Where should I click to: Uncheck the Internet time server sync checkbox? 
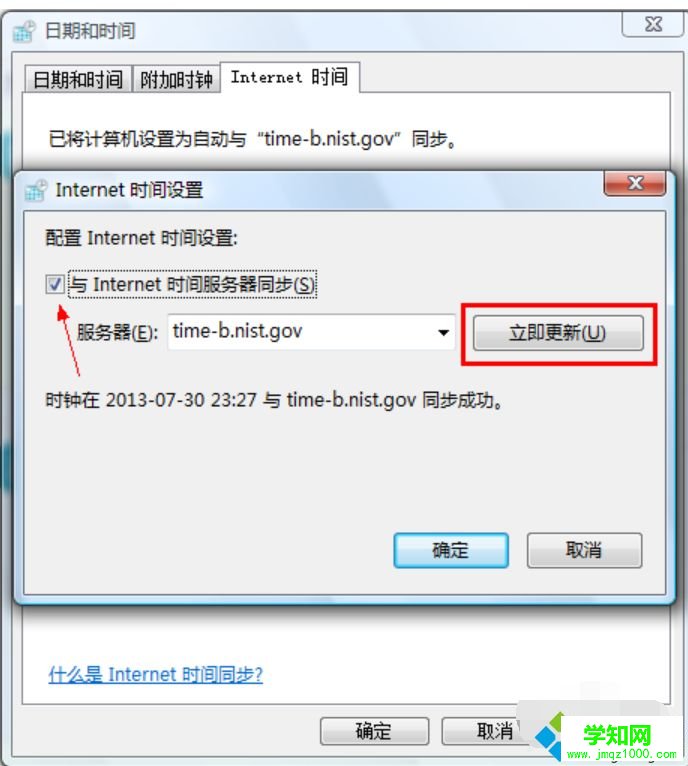[55, 284]
